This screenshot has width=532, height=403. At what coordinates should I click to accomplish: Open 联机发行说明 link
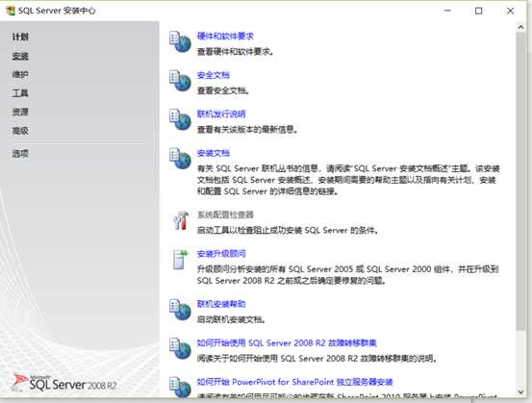click(221, 114)
